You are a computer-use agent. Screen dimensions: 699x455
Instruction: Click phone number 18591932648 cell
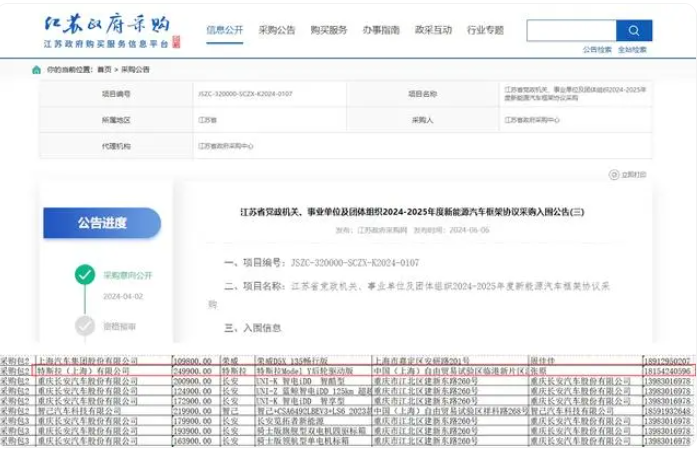click(x=668, y=411)
